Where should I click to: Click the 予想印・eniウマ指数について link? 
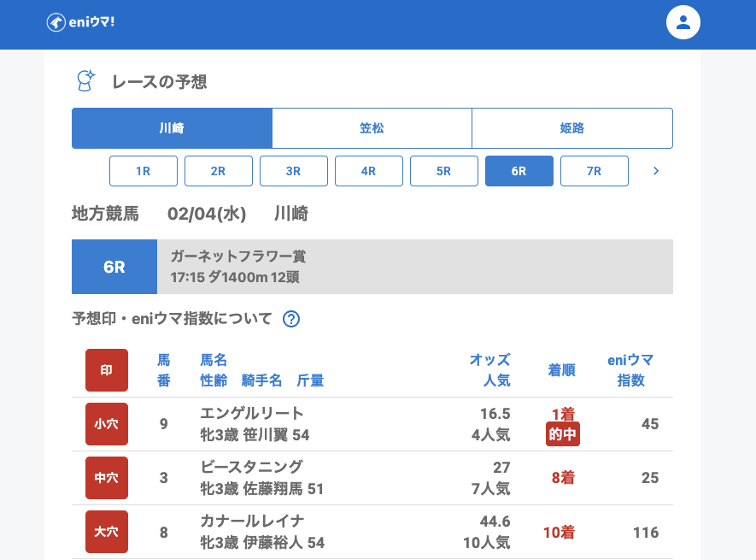click(172, 319)
